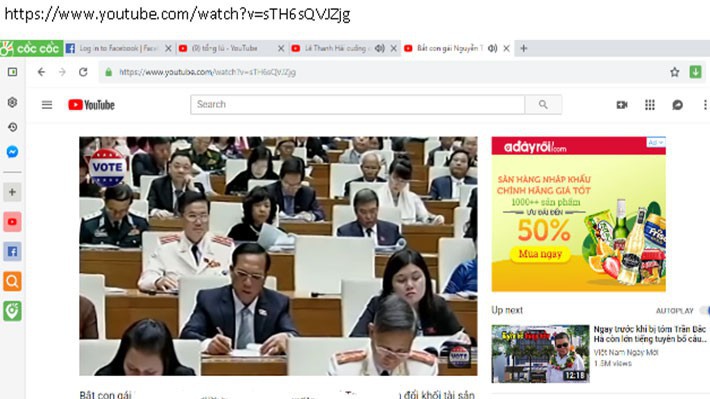Toggle the Cốc Cốc side panel icon
Viewport: 710px width, 399px height.
tap(12, 72)
